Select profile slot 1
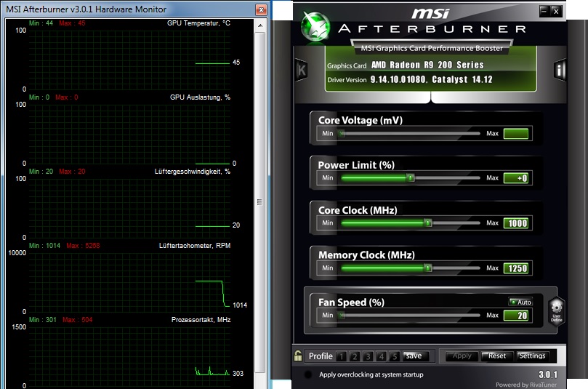The width and height of the screenshot is (588, 389). (x=342, y=356)
